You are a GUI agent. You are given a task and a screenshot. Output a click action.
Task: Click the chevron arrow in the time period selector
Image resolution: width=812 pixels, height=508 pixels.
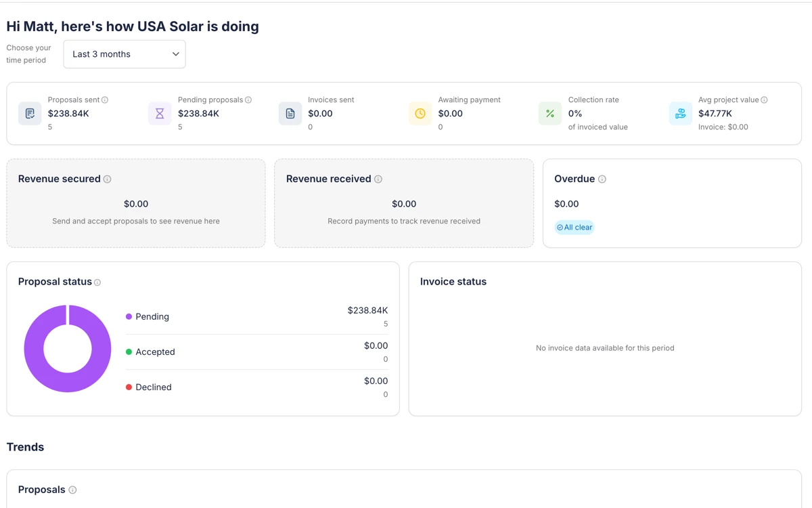pos(175,54)
